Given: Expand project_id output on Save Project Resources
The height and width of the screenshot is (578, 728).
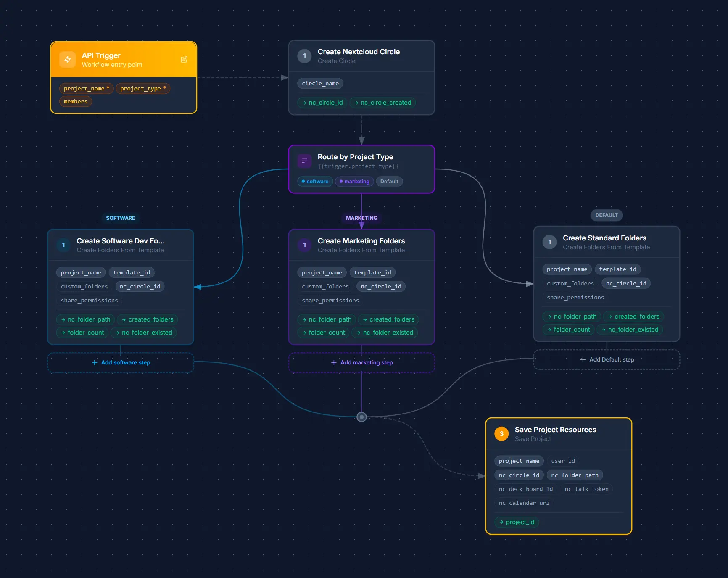Looking at the screenshot, I should (517, 522).
